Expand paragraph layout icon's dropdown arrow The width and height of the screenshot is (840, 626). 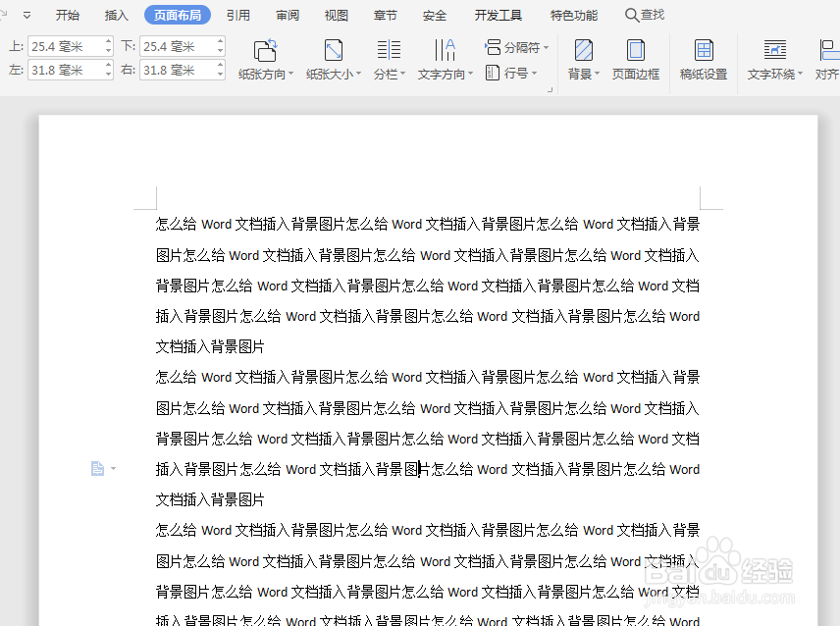113,469
